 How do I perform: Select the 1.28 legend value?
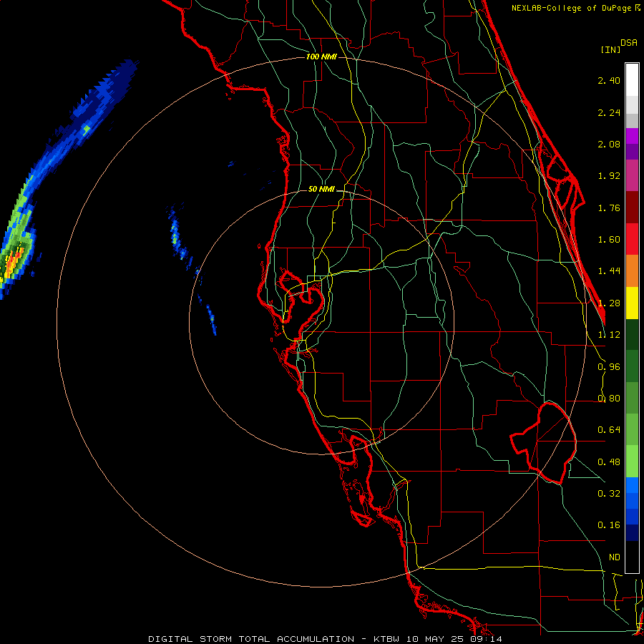click(609, 303)
